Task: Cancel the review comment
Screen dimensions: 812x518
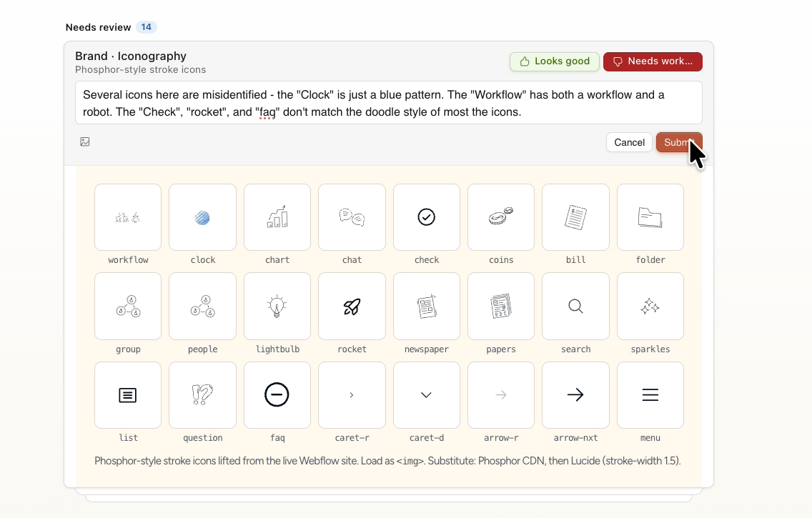Action: point(629,142)
